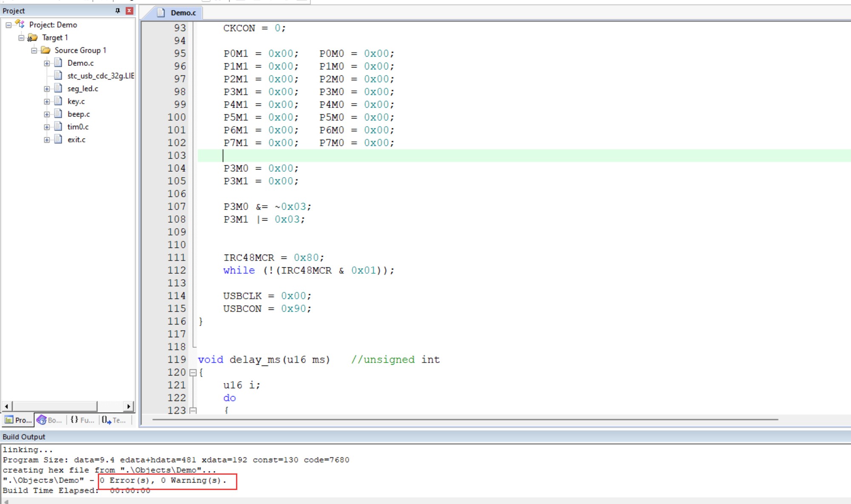Select the Project: Demo workspace icon
This screenshot has height=504, width=851.
point(20,24)
